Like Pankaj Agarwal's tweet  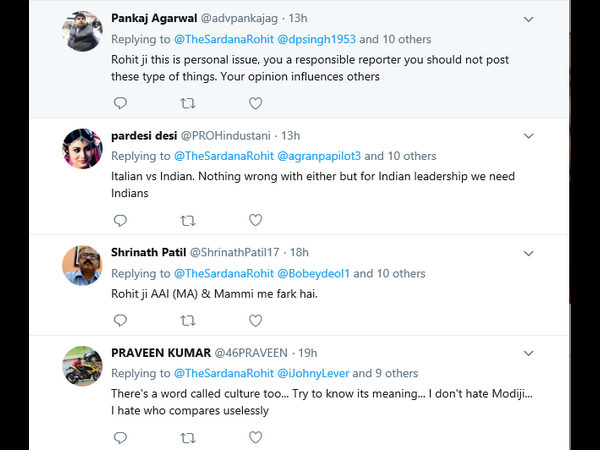pos(254,103)
